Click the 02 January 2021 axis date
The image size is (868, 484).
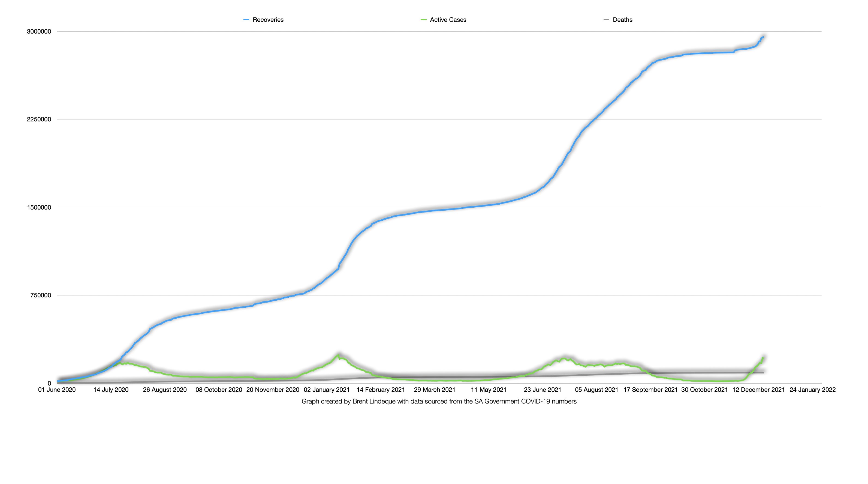(327, 390)
